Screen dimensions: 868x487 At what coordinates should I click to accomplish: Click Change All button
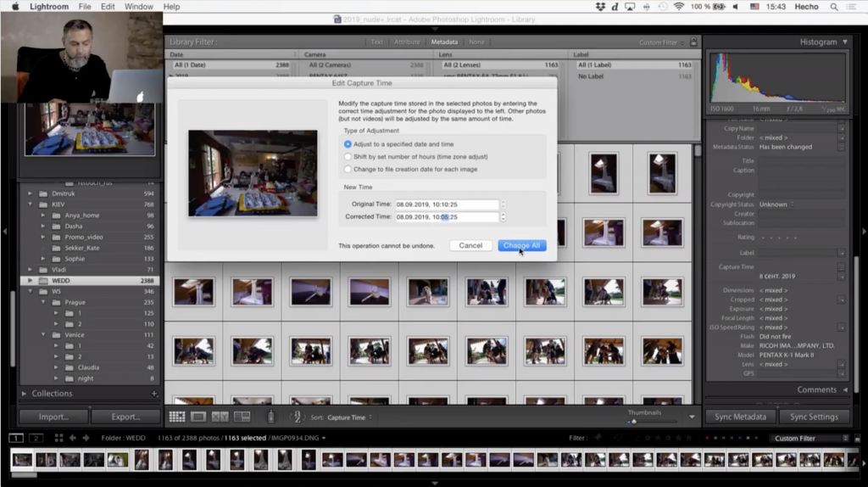522,245
